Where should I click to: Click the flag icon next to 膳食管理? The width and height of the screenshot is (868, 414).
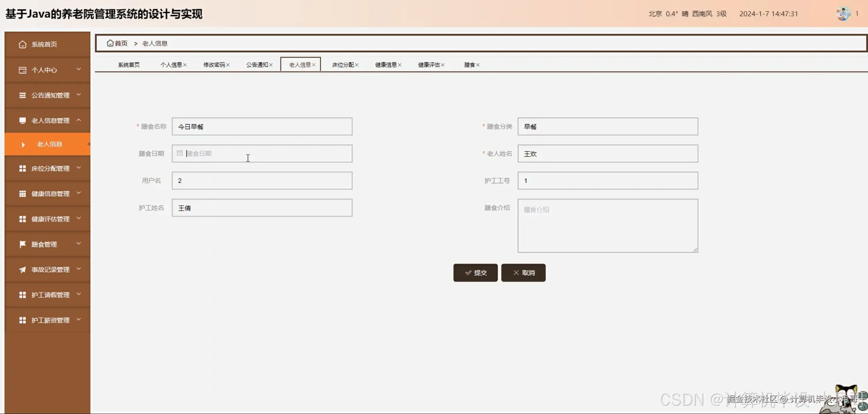(22, 244)
